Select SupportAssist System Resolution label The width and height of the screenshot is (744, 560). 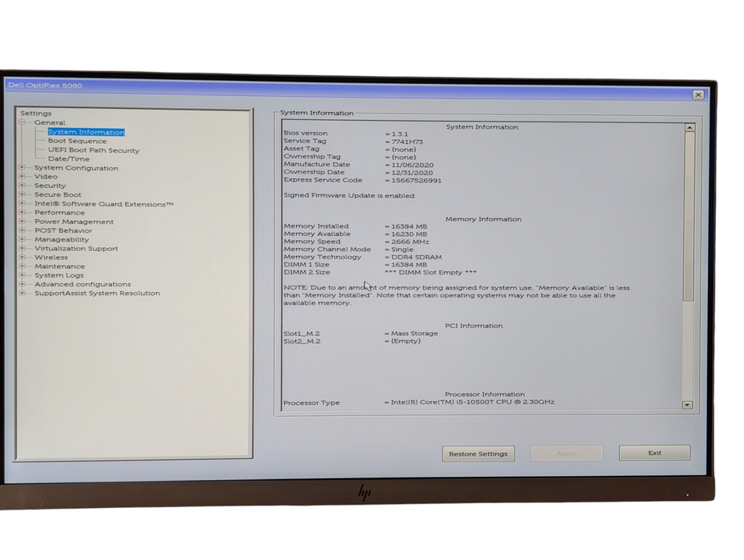pyautogui.click(x=97, y=294)
